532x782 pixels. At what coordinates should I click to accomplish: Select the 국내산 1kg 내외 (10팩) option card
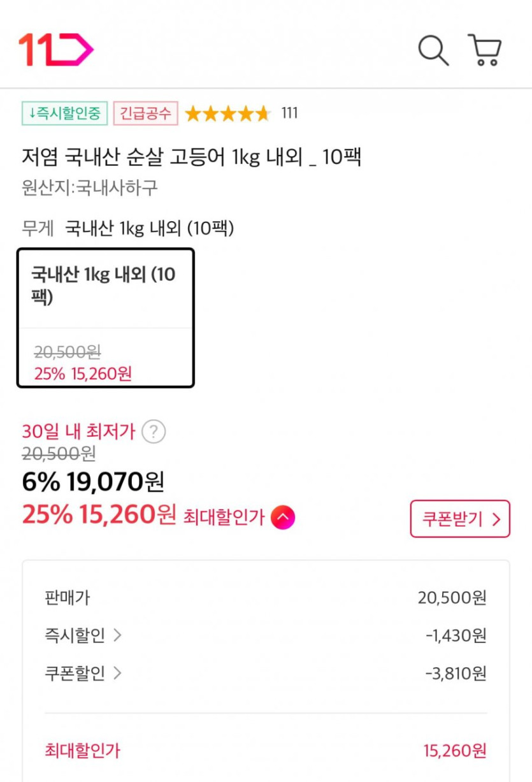[x=105, y=317]
